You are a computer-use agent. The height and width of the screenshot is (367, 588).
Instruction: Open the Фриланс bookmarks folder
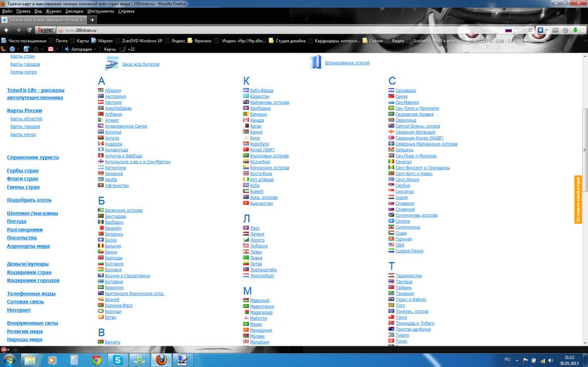(199, 41)
